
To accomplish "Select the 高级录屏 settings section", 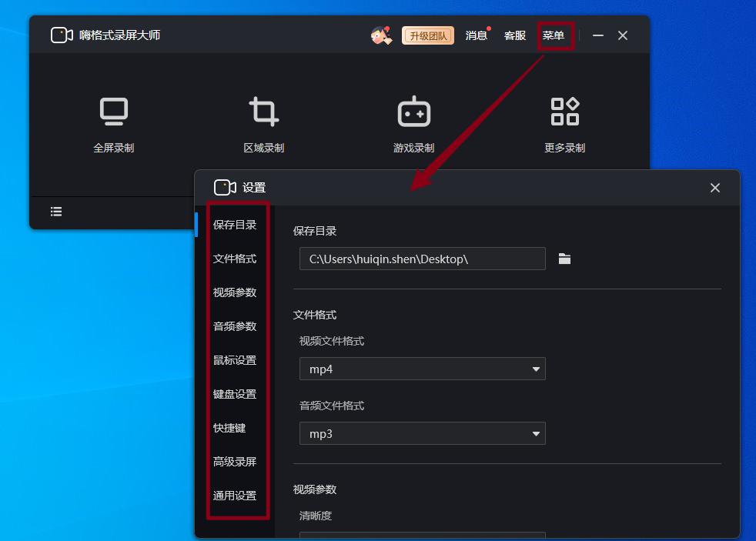I will (x=233, y=462).
